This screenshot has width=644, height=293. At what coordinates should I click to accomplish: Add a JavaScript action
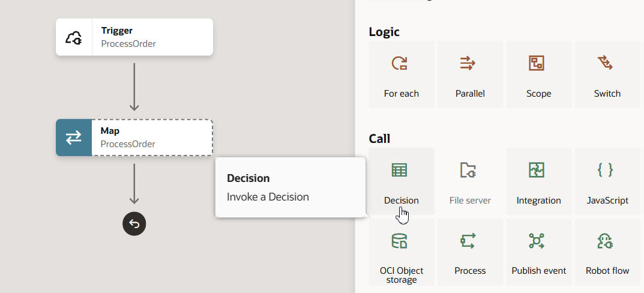tap(607, 181)
